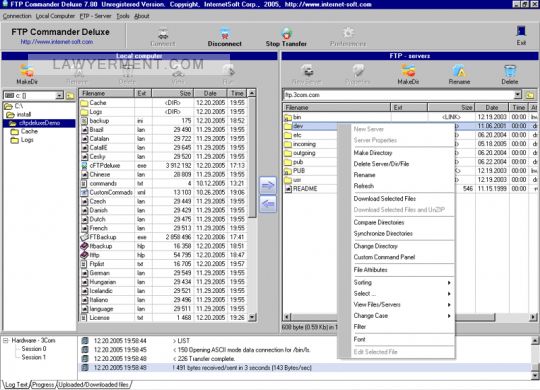This screenshot has height=390, width=540.
Task: Select the cFTPdeluxe exe file icon
Action: tap(84, 166)
